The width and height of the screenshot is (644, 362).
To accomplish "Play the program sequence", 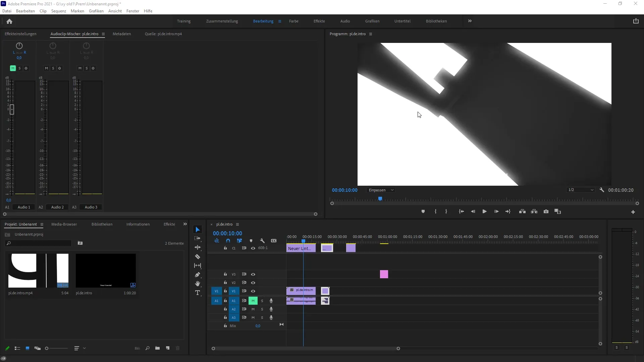I will point(484,212).
